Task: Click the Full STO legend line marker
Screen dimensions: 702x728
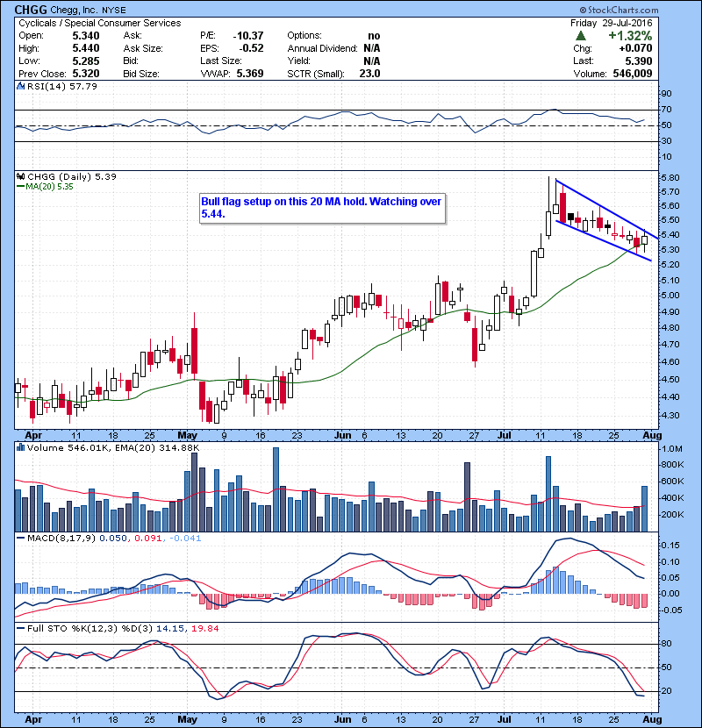Action: (x=20, y=628)
